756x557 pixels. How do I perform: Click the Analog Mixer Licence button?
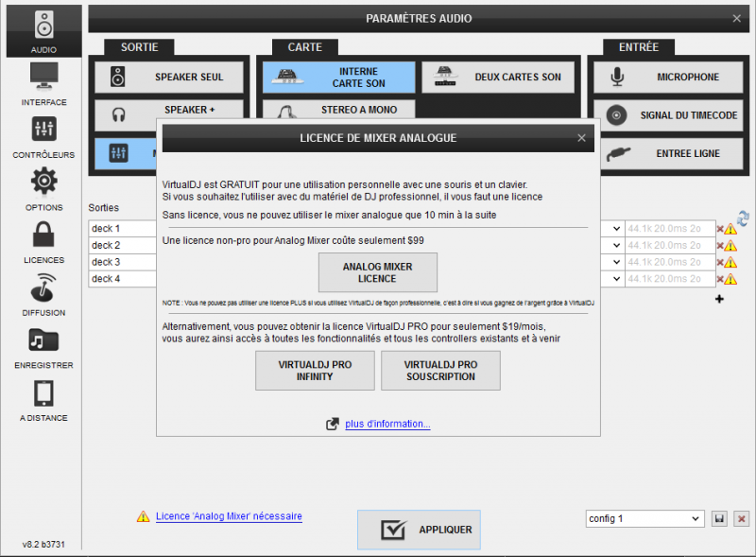pyautogui.click(x=377, y=272)
